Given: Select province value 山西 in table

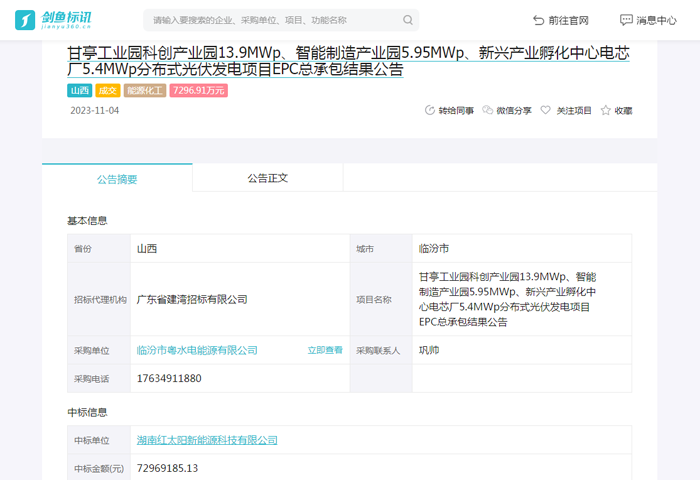Looking at the screenshot, I should tap(147, 249).
